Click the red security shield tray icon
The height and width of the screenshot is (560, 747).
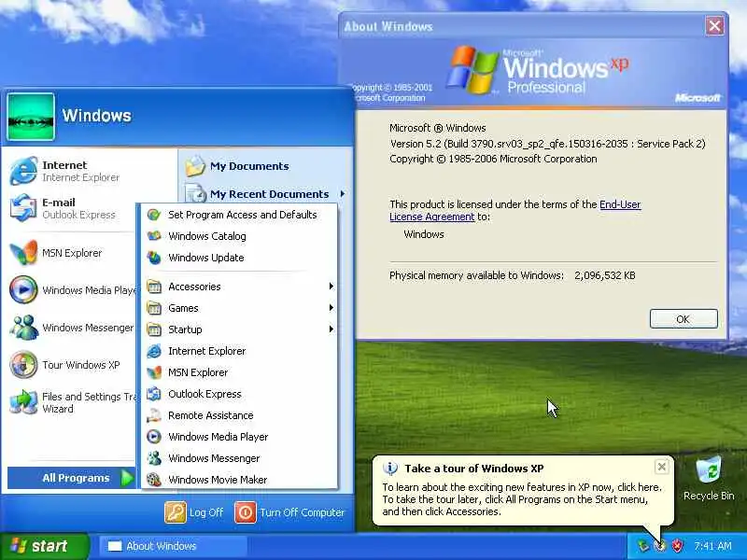pyautogui.click(x=677, y=546)
